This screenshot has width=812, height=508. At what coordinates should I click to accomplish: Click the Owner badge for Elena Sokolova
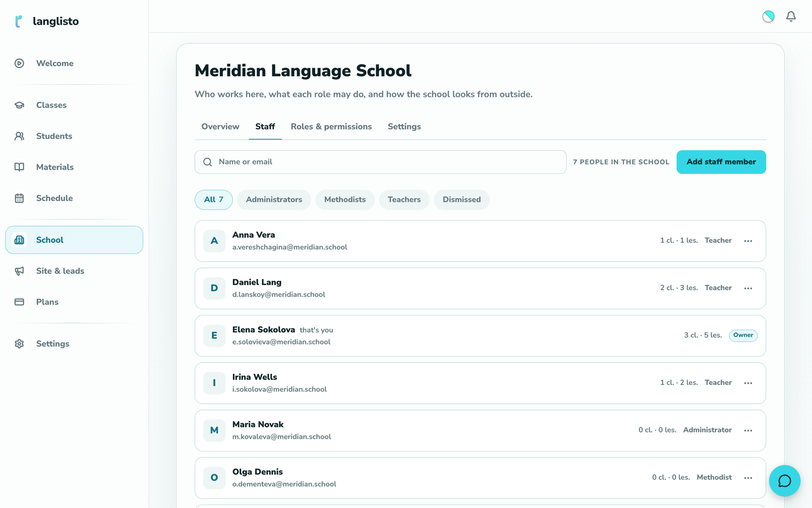743,335
